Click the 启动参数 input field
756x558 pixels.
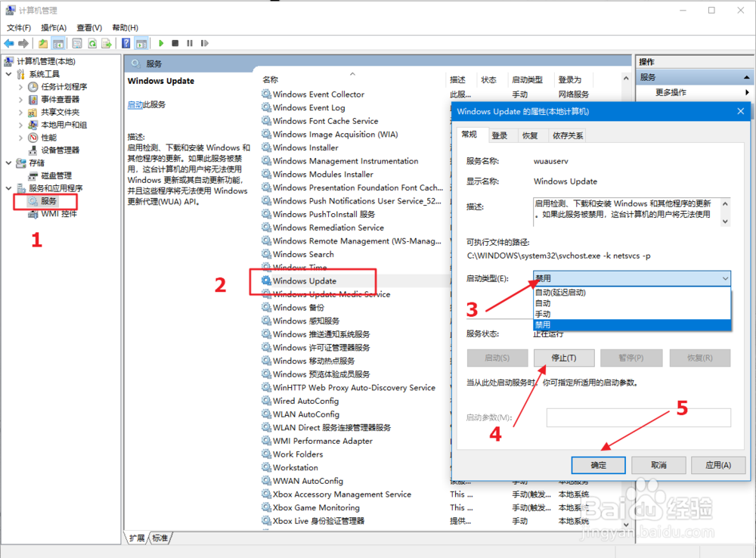pos(637,417)
